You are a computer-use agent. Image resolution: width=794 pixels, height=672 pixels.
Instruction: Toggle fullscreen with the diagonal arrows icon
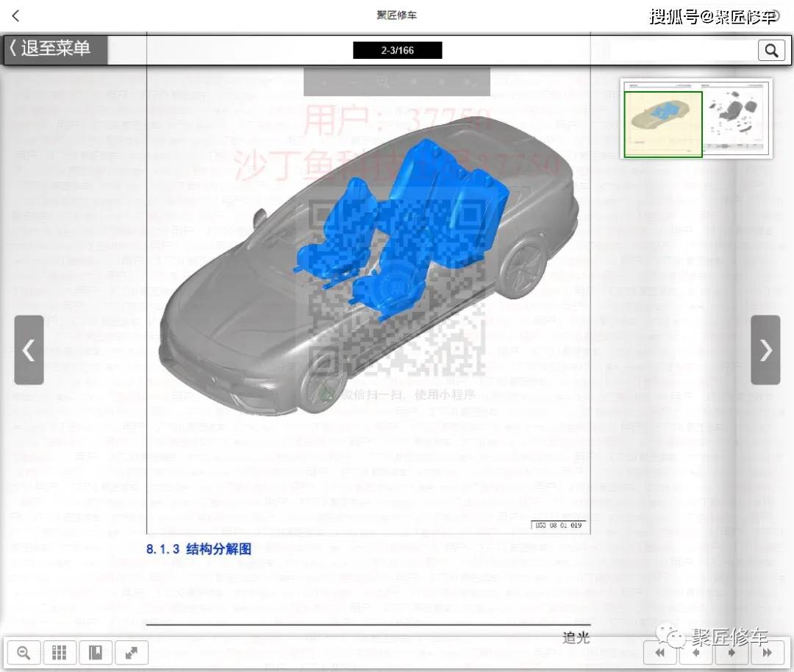(x=131, y=652)
